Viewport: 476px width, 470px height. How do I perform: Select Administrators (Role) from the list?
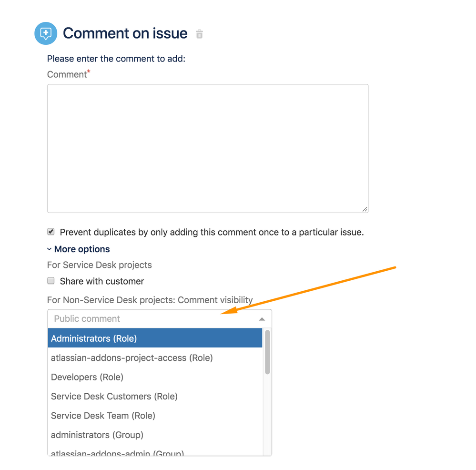(94, 338)
